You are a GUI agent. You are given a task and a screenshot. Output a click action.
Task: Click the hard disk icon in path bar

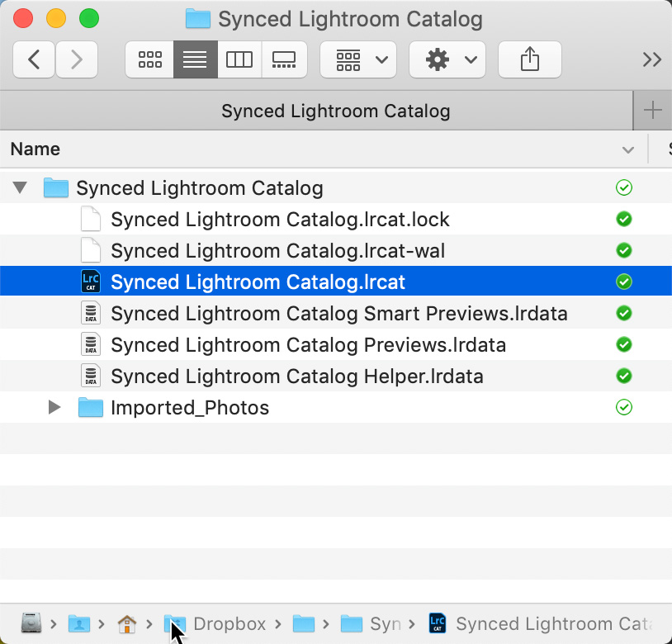pos(31,624)
